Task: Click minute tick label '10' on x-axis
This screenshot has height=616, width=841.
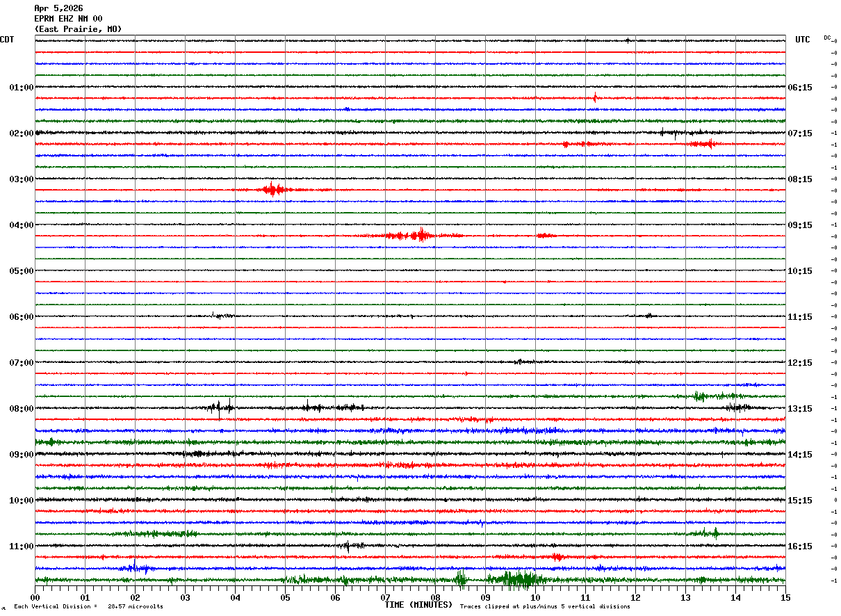Action: pyautogui.click(x=535, y=597)
